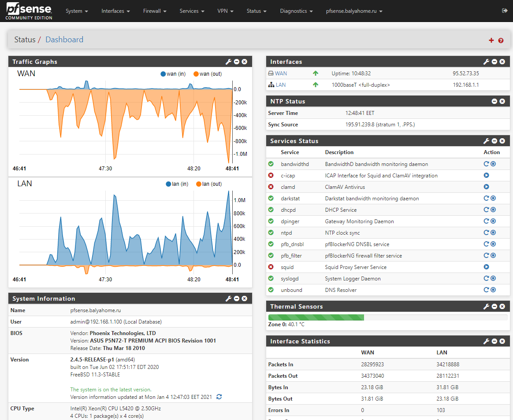The width and height of the screenshot is (513, 420).
Task: Minimize the Thermal Sensors widget
Action: [x=494, y=307]
